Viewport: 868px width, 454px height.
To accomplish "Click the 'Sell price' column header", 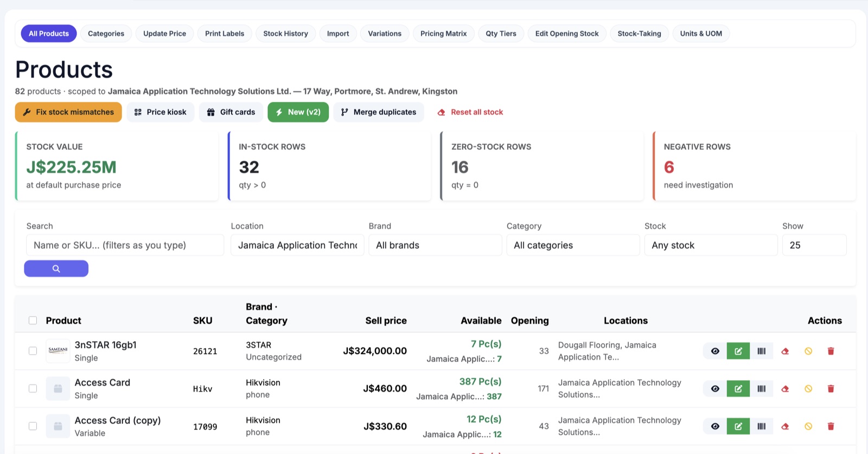I will (386, 320).
